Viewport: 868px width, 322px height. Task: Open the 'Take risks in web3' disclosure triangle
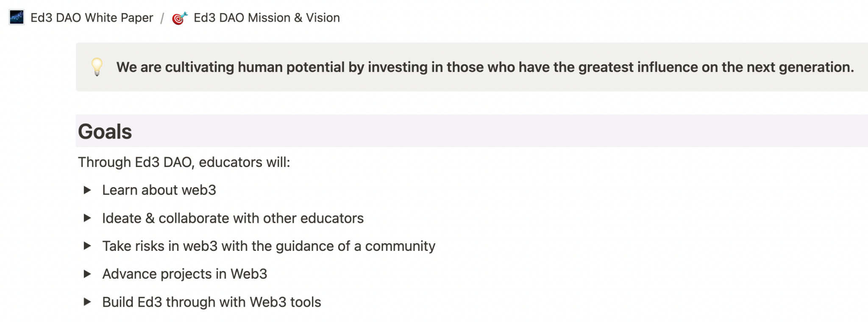88,246
